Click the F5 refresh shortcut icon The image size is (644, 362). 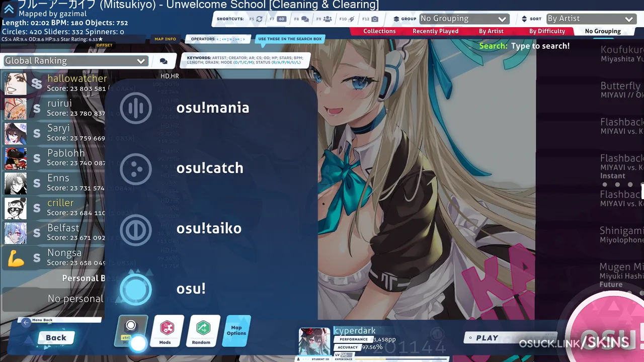(x=259, y=19)
